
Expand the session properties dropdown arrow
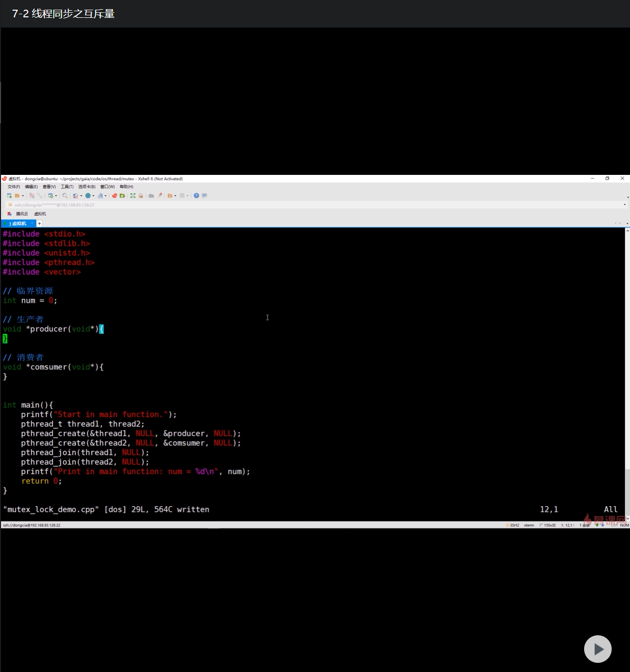(56, 196)
